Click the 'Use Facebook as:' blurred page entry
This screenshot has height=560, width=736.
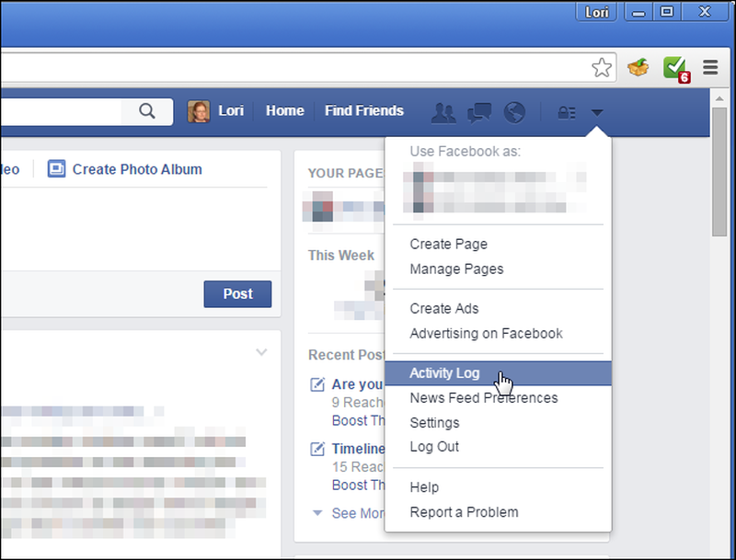pos(495,190)
